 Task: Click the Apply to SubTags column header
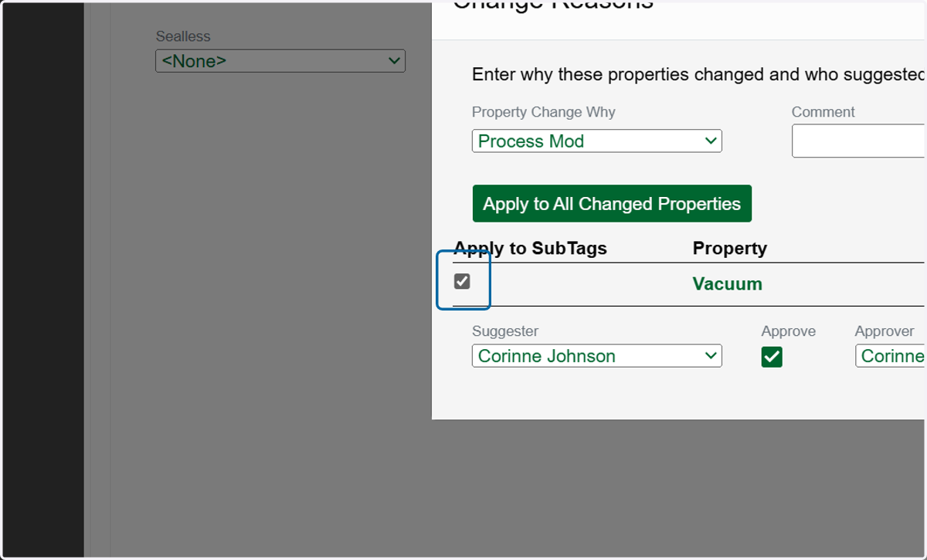click(530, 248)
